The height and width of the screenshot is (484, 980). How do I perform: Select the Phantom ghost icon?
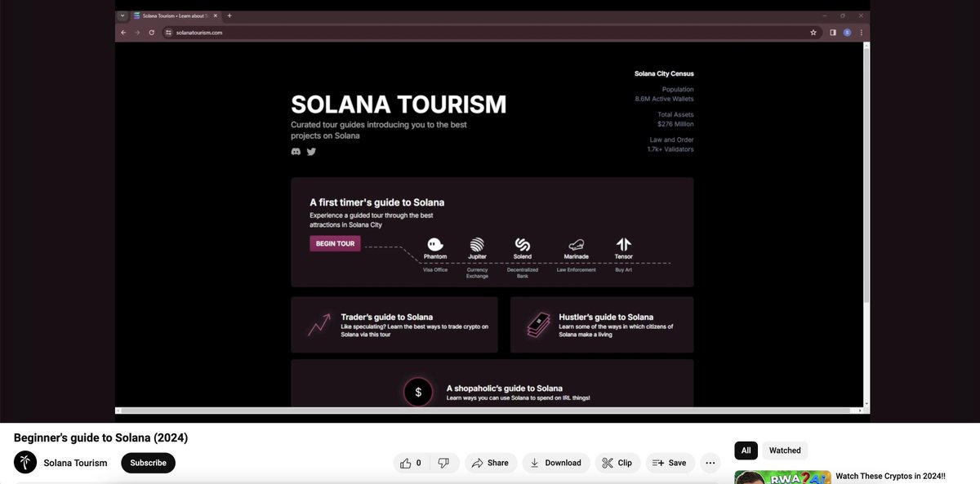(x=435, y=244)
